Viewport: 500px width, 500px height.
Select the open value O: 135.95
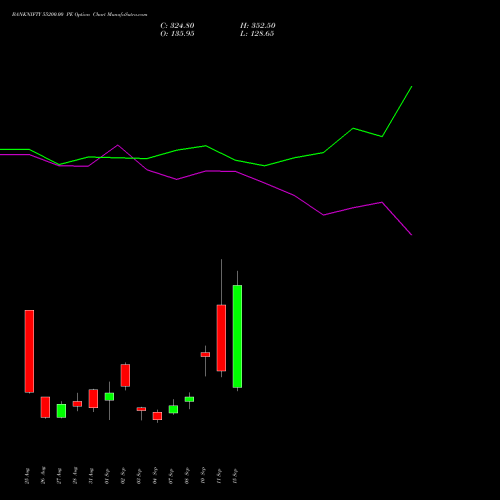click(x=177, y=34)
